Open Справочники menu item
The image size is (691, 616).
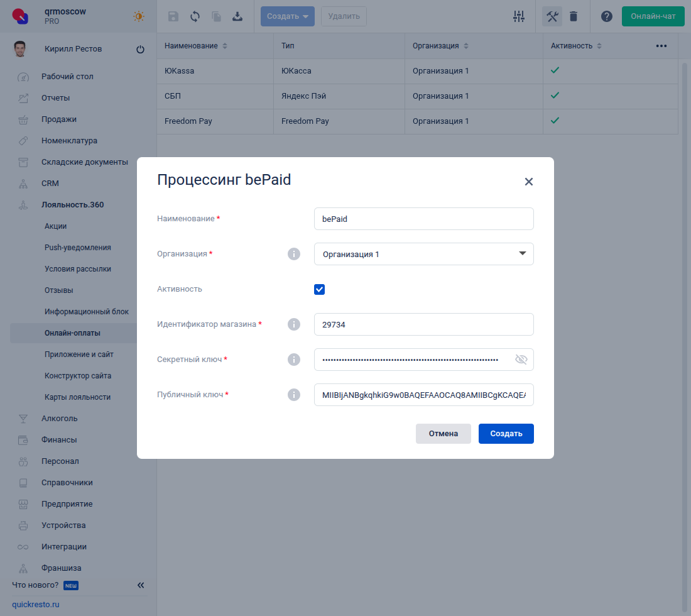click(x=67, y=482)
